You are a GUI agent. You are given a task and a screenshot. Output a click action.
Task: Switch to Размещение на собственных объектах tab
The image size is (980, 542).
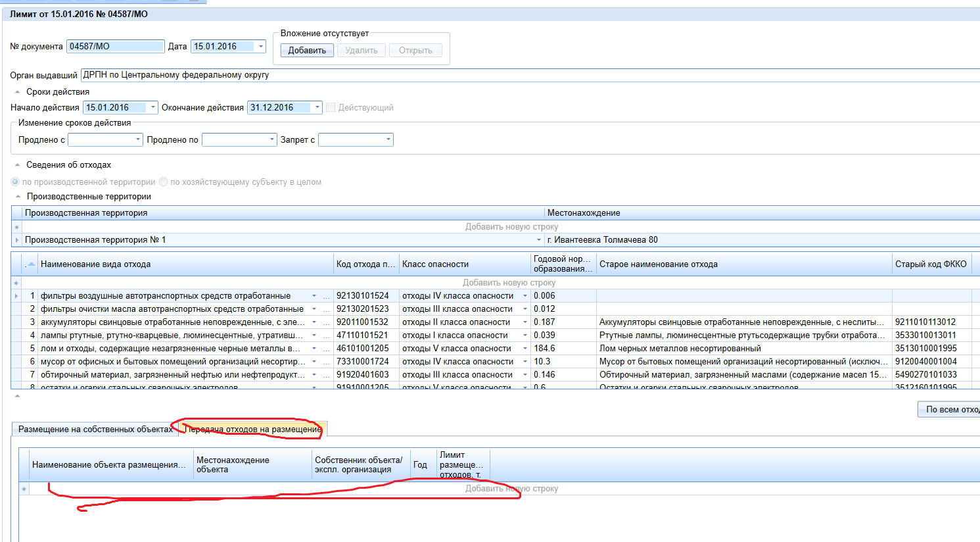pos(95,429)
